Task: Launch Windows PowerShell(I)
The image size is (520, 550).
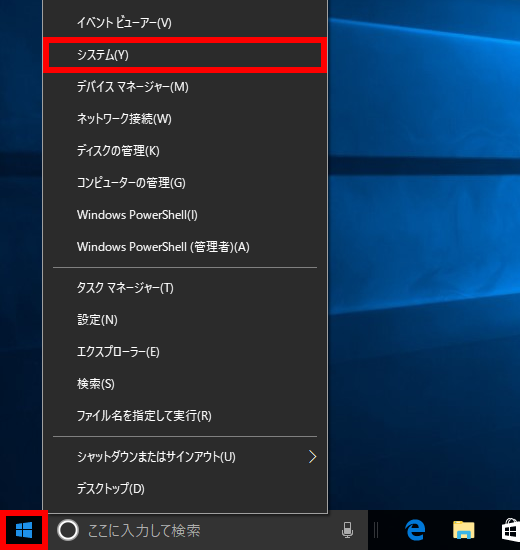Action: [x=185, y=215]
